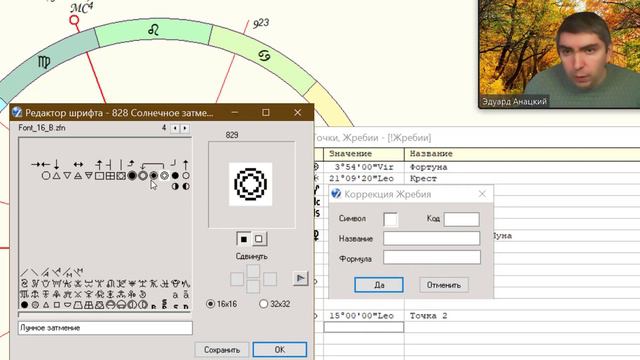Click the Сохранить button

pyautogui.click(x=222, y=350)
